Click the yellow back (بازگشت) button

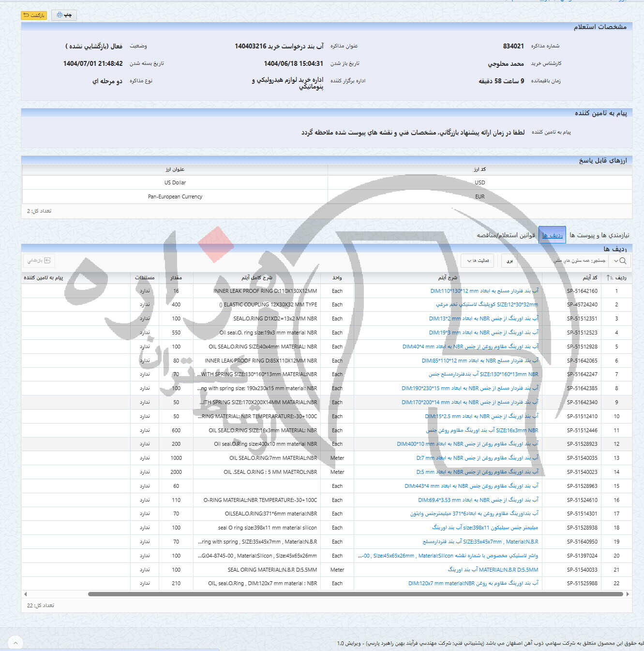click(x=34, y=15)
